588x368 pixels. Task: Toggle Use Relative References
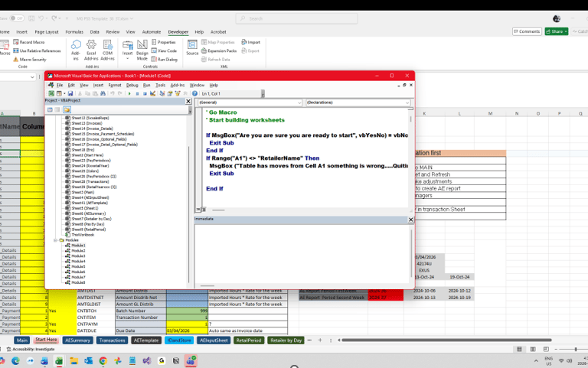click(16, 50)
